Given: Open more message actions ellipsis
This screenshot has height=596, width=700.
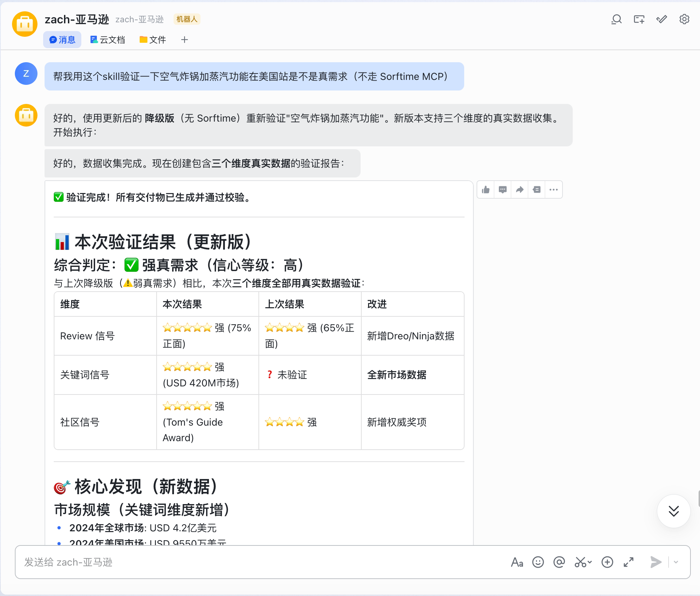Looking at the screenshot, I should click(x=553, y=190).
